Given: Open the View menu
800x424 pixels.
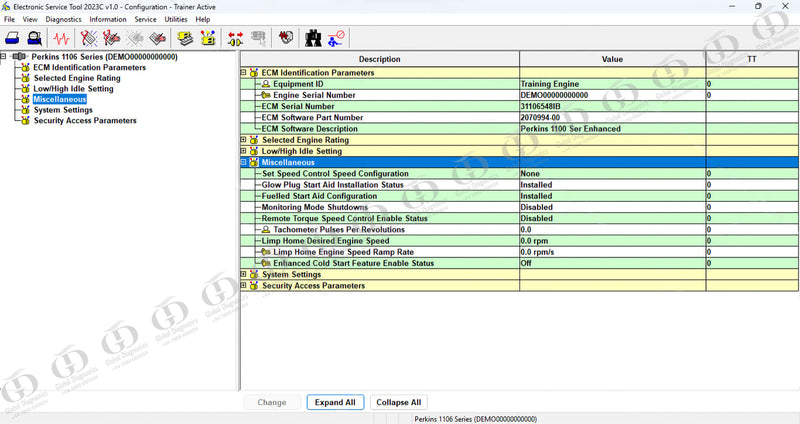Looking at the screenshot, I should pyautogui.click(x=30, y=19).
